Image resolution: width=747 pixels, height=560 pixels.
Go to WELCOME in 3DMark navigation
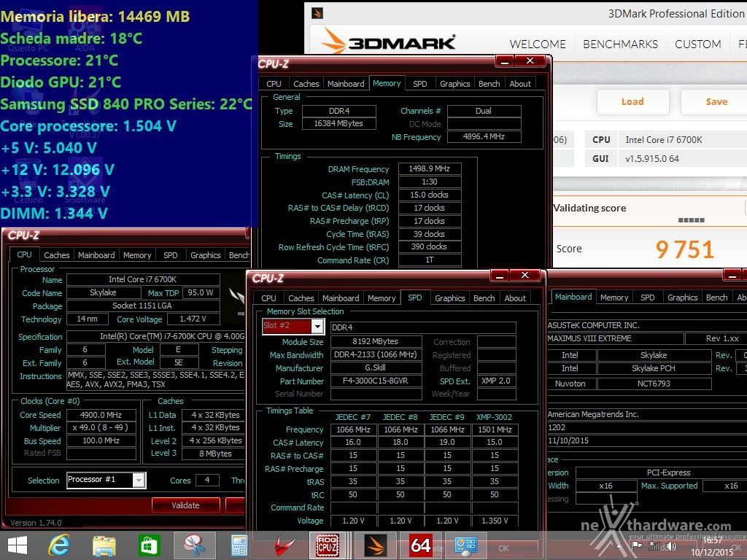(538, 44)
